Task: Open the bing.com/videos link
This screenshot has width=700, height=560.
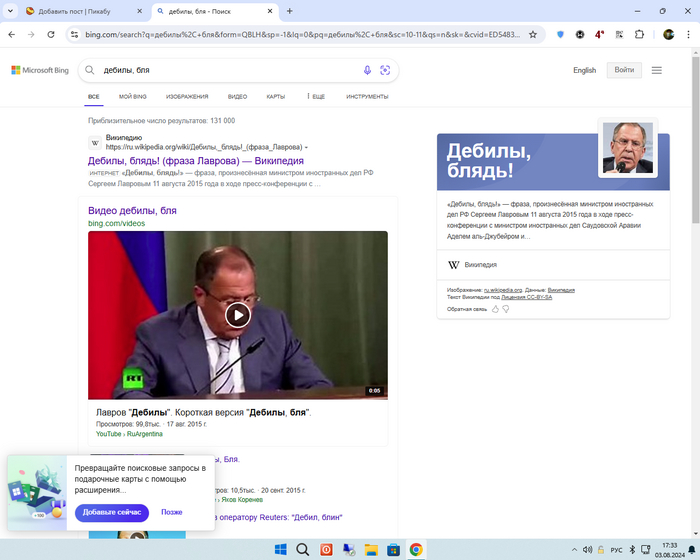Action: [x=117, y=223]
